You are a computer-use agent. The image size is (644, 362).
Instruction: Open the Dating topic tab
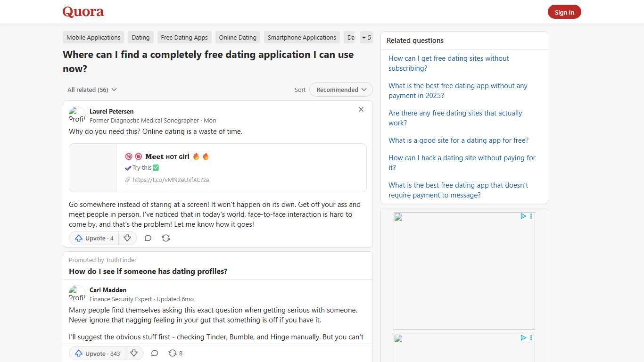(x=140, y=37)
